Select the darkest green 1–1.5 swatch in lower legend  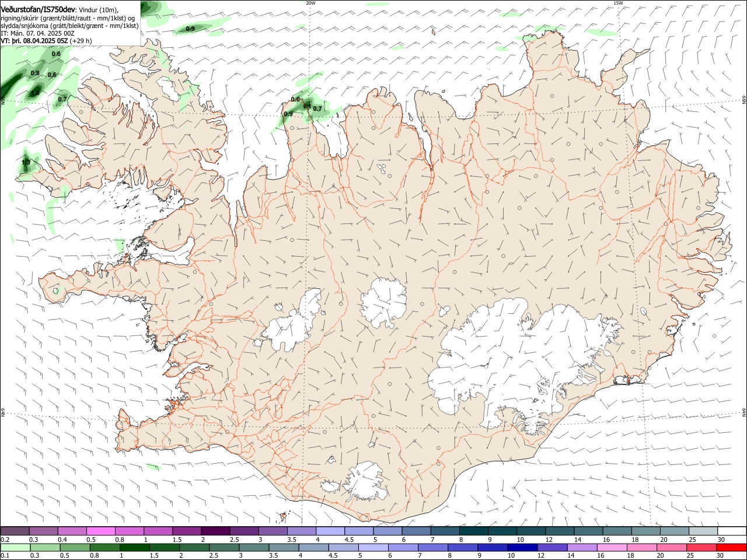coord(135,547)
